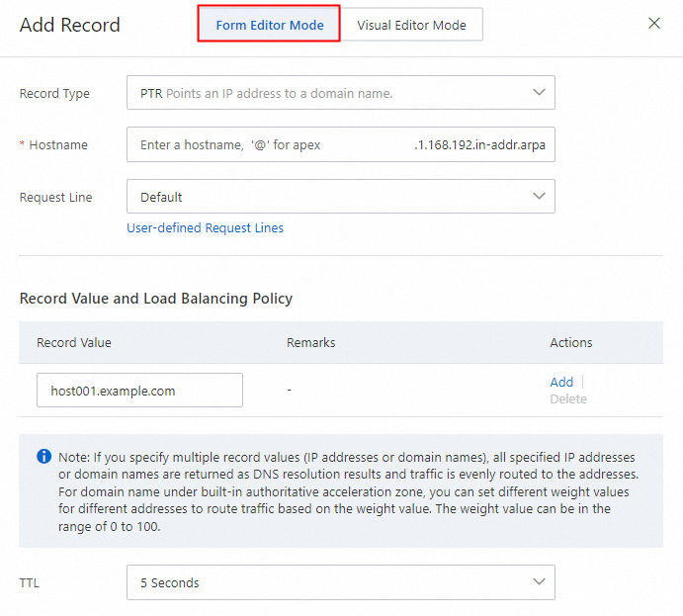This screenshot has height=616, width=683.
Task: Click the Remarks cell dash
Action: pos(289,391)
